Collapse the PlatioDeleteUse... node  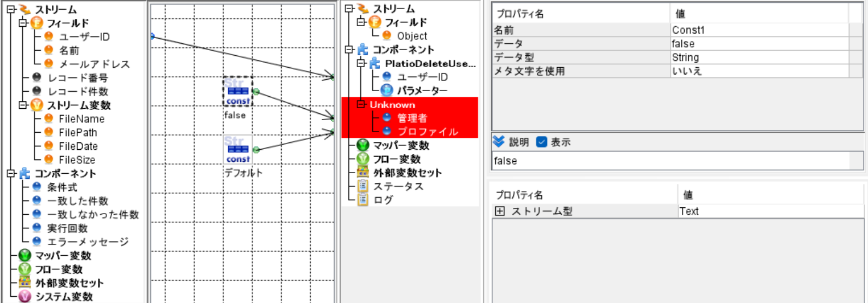point(361,63)
